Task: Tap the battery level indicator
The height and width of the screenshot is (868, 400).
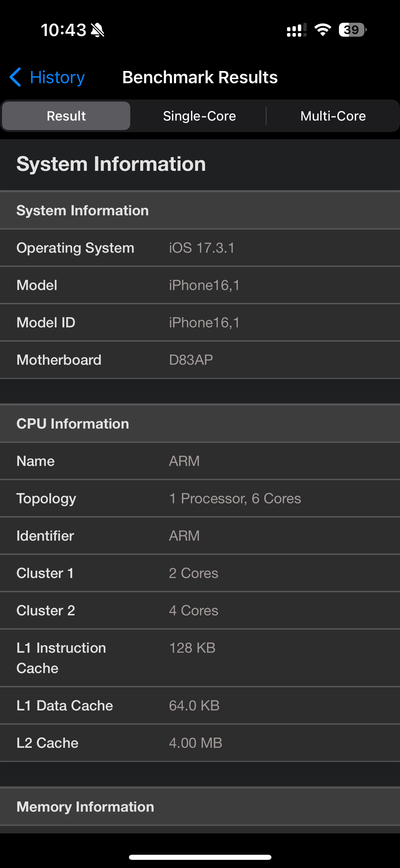Action: (x=352, y=30)
